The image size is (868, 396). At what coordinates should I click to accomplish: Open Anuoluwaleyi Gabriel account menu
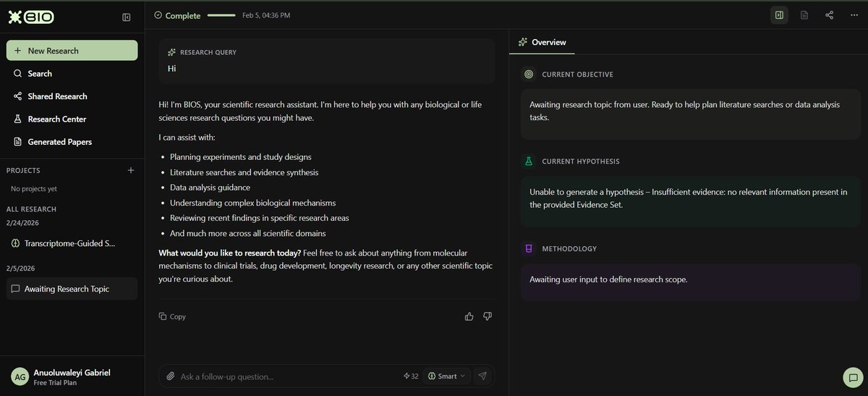pos(72,376)
